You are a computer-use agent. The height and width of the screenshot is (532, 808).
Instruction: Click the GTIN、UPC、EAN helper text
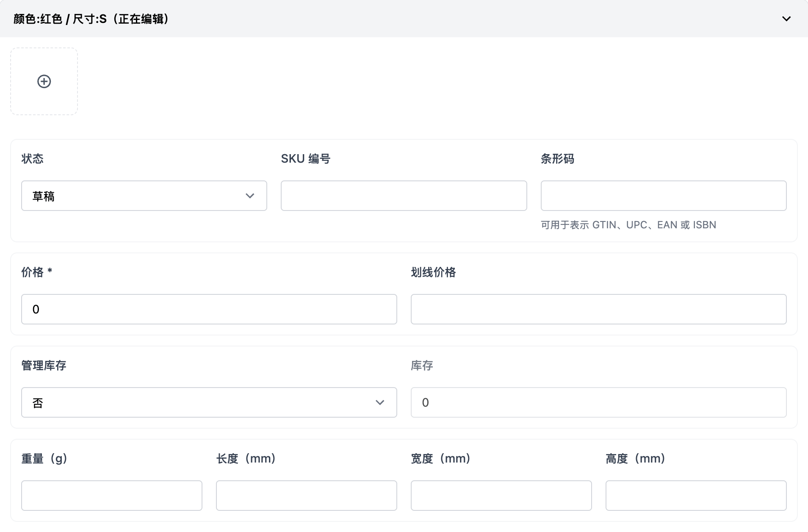click(x=628, y=225)
